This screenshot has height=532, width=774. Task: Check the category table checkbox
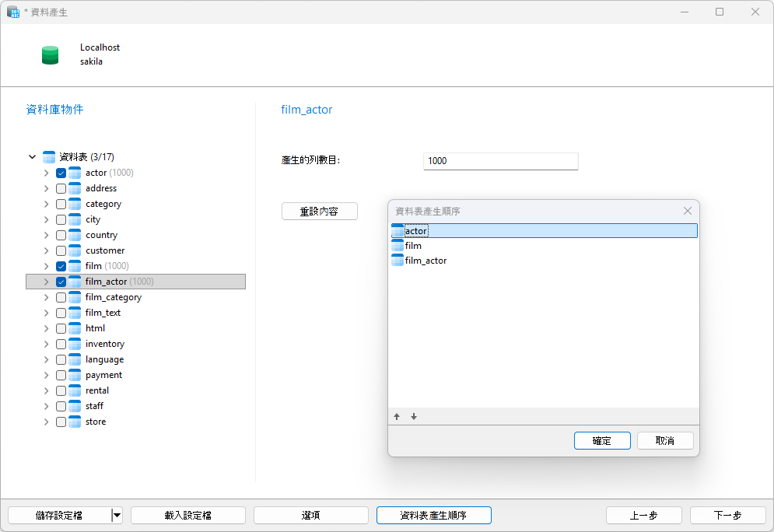[61, 204]
